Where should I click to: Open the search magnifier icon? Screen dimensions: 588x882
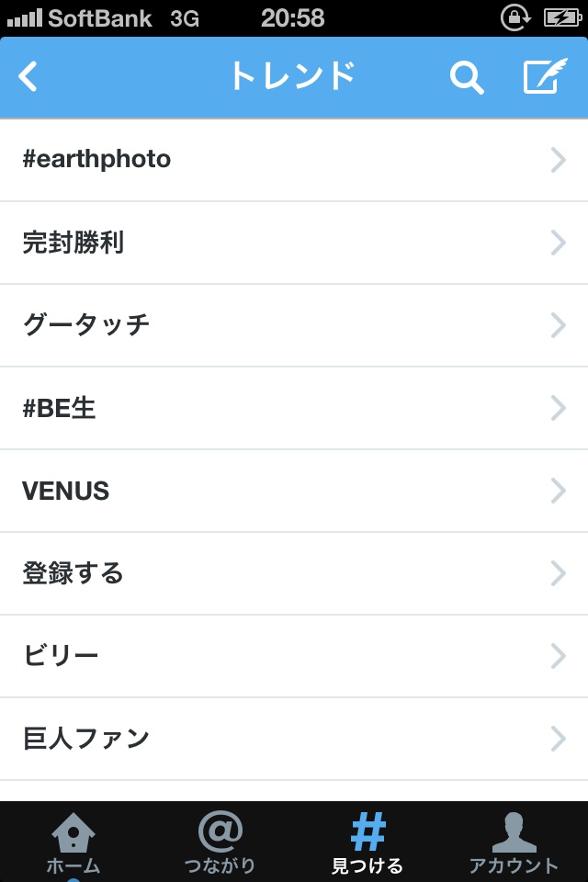click(466, 78)
